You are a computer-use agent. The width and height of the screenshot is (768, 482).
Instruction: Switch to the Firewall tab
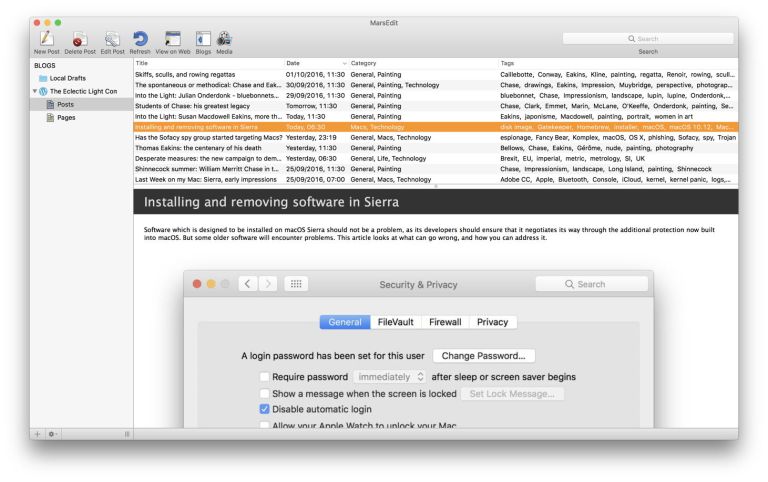(x=445, y=322)
